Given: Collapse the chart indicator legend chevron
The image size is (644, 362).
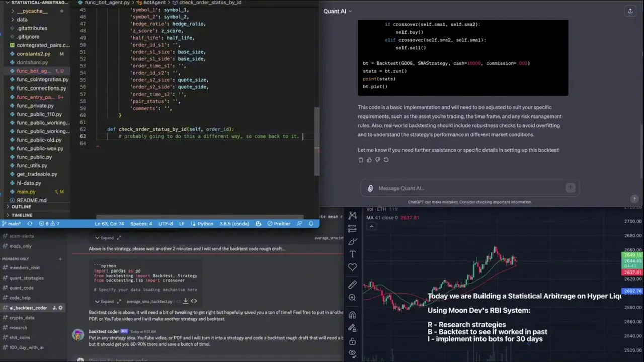Looking at the screenshot, I should point(371,226).
